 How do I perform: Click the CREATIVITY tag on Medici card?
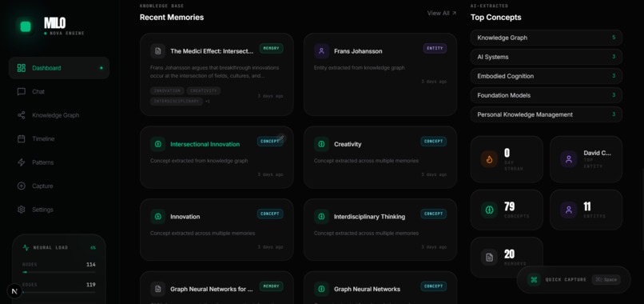tap(203, 90)
